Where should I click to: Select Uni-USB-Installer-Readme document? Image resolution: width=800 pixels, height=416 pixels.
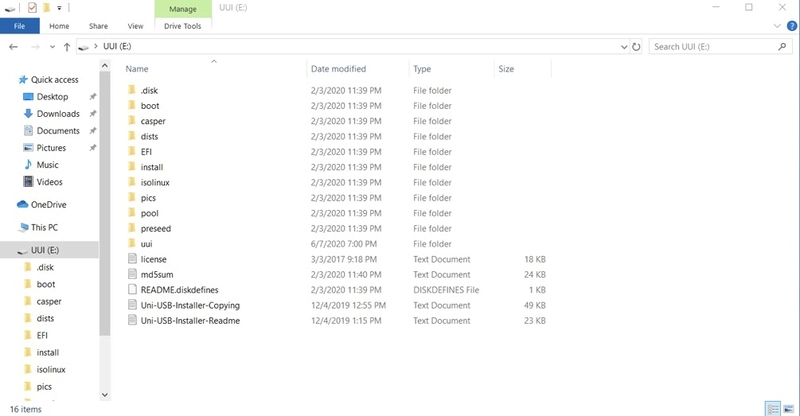pyautogui.click(x=190, y=321)
